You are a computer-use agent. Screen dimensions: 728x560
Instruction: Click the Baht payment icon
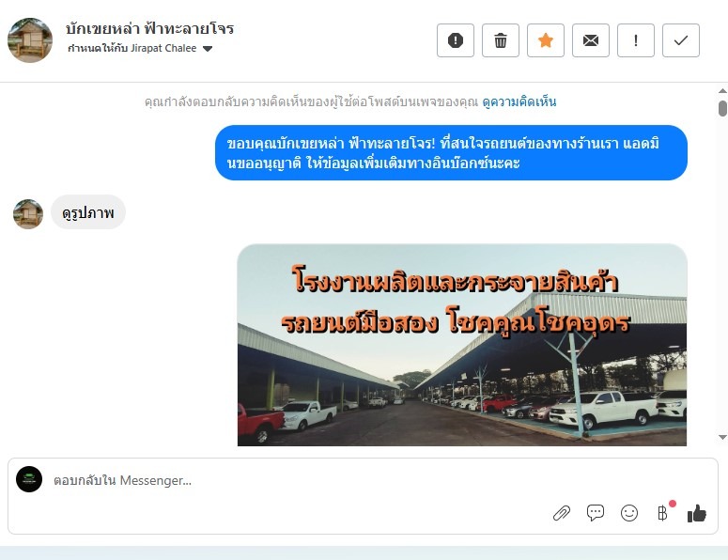[x=662, y=513]
